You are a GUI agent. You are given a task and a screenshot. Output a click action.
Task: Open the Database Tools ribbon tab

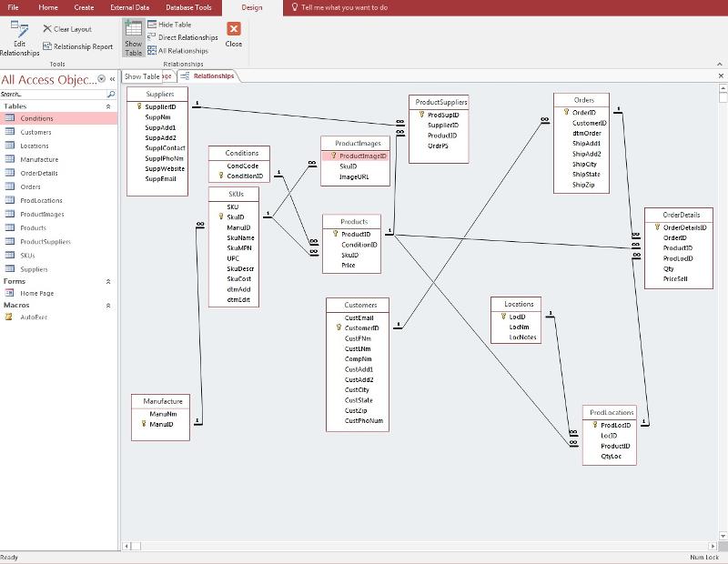pyautogui.click(x=189, y=7)
